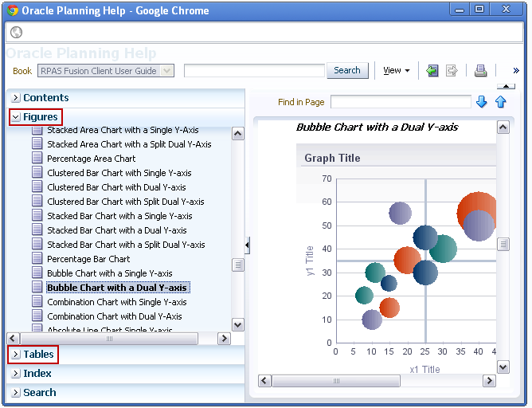Collapse the Figures section

click(15, 117)
